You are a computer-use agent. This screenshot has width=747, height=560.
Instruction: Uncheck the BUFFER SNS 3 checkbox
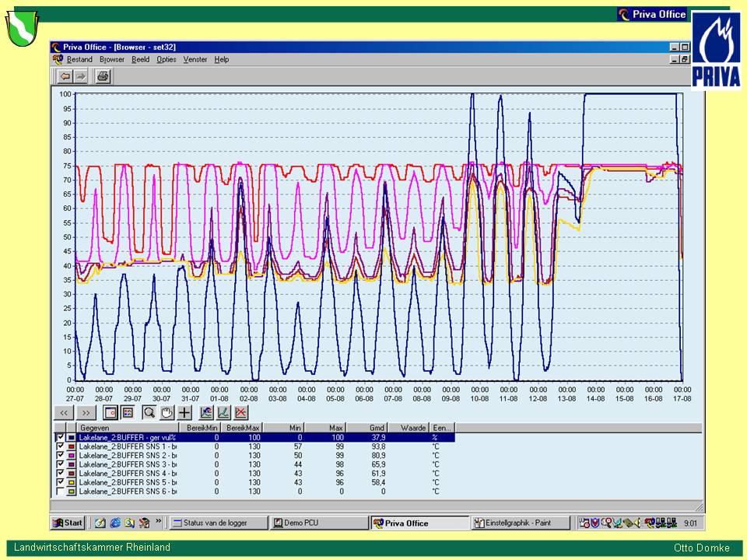pyautogui.click(x=60, y=464)
